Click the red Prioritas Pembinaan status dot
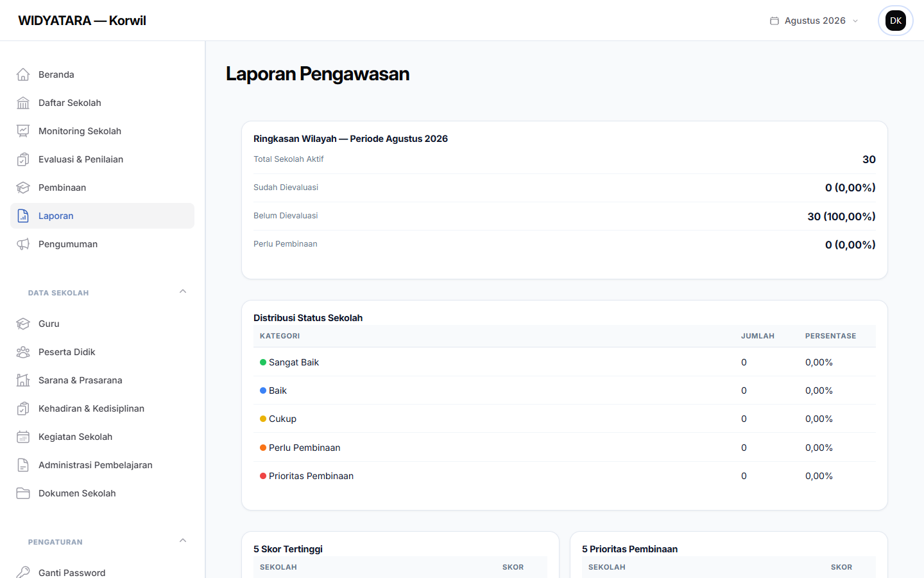This screenshot has width=924, height=578. (x=263, y=476)
